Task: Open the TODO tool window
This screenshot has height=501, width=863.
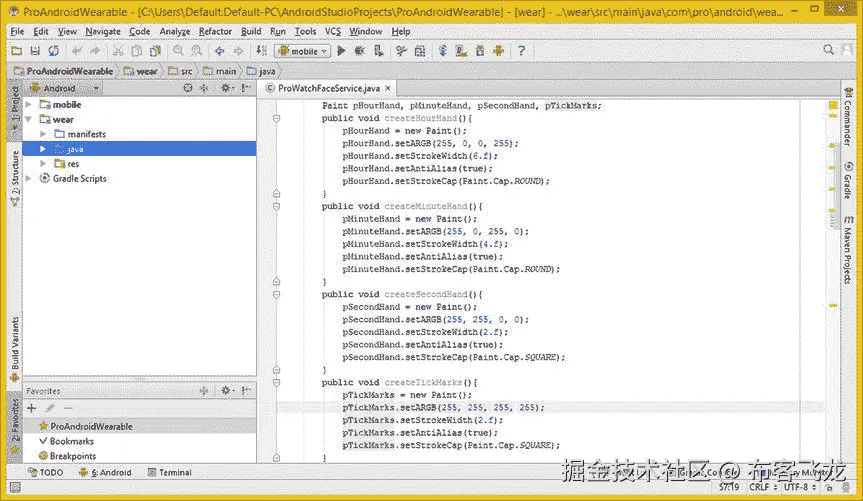Action: [x=46, y=472]
